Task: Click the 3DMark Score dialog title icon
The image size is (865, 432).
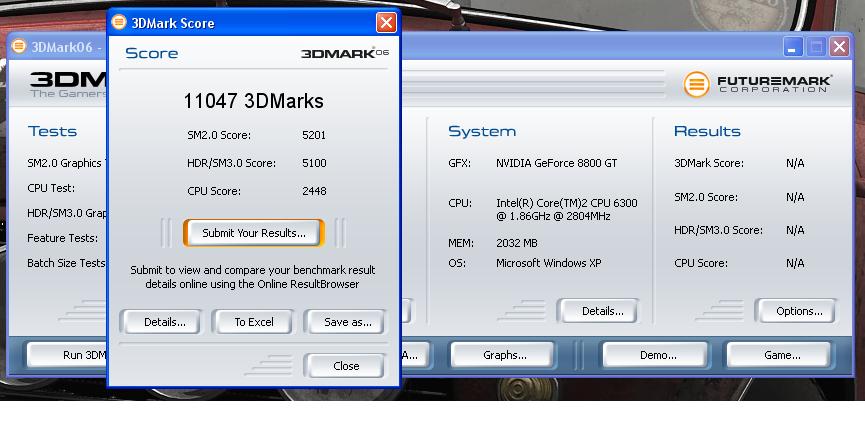Action: point(119,22)
